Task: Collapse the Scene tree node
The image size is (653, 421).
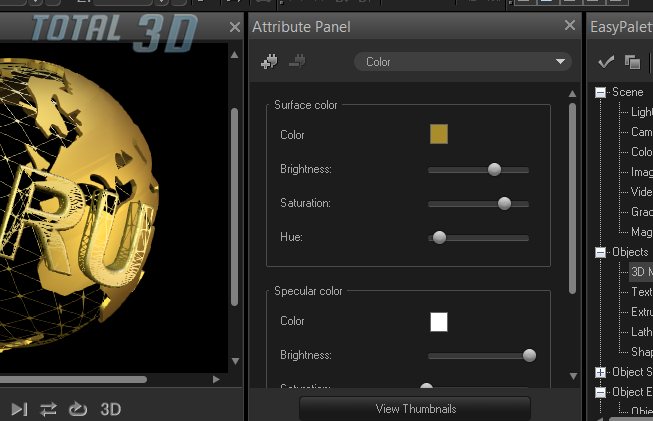Action: tap(601, 92)
